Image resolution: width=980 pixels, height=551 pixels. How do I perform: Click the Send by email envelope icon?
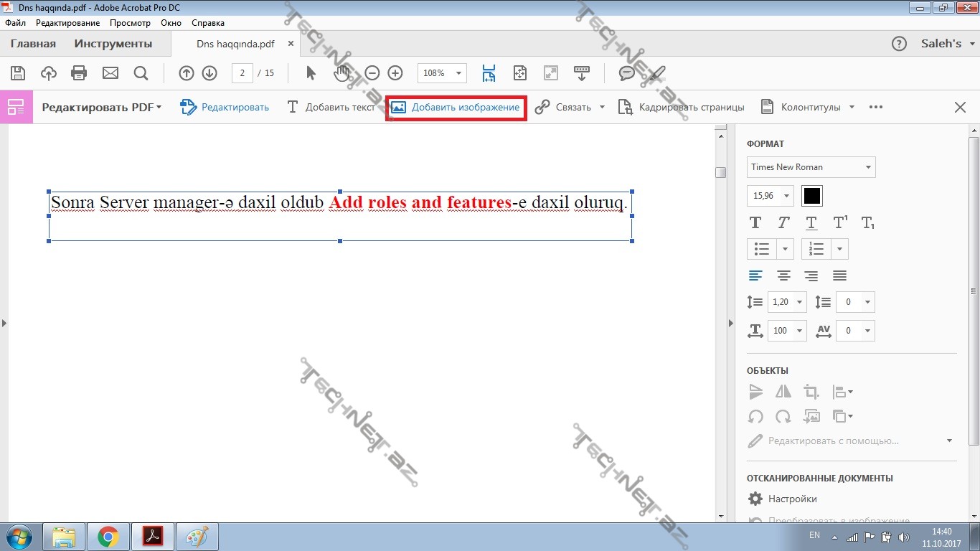tap(110, 73)
